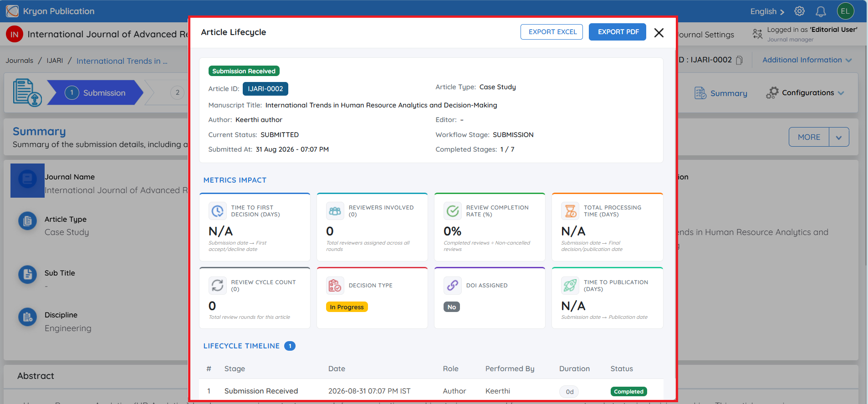Click the Decision Type calendar icon

(335, 286)
